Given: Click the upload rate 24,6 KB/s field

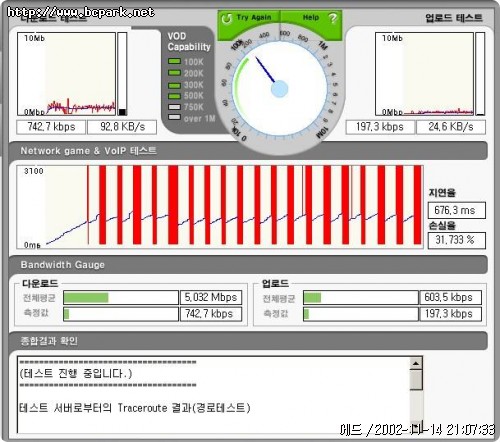Looking at the screenshot, I should click(x=451, y=127).
